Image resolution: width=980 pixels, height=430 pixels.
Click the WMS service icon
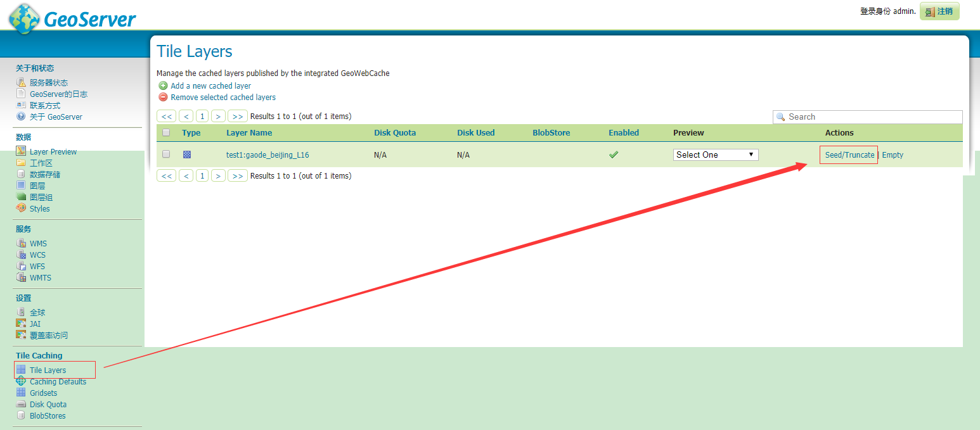coord(21,243)
